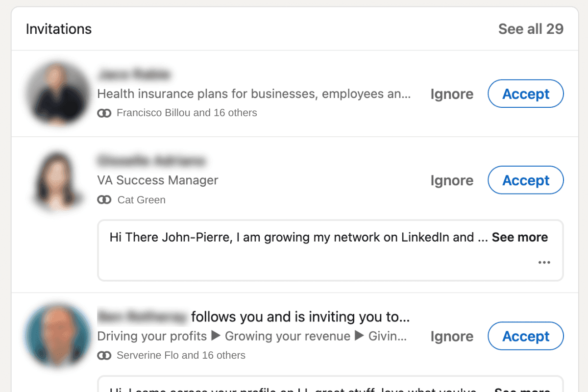Ignore the VA Success Manager invitation
Screen dimensions: 588x392
click(451, 180)
